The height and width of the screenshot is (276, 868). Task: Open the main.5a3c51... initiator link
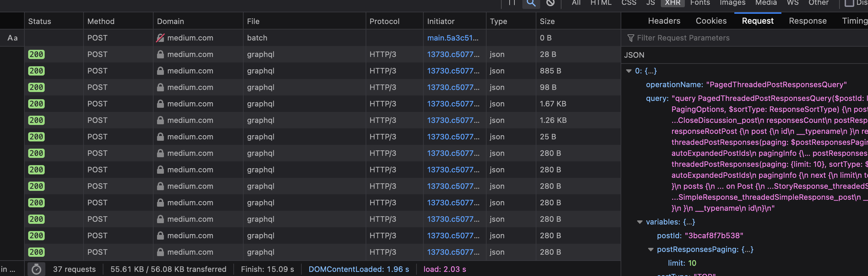pyautogui.click(x=453, y=38)
